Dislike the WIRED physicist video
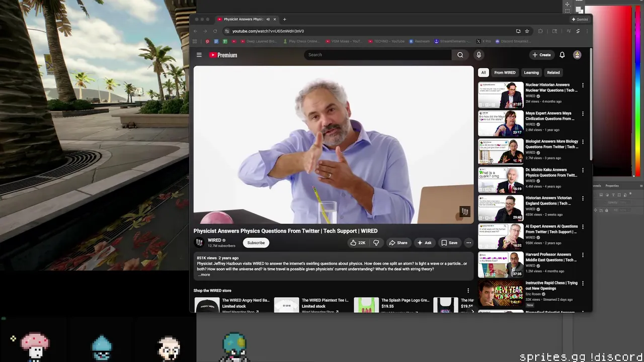 (376, 243)
